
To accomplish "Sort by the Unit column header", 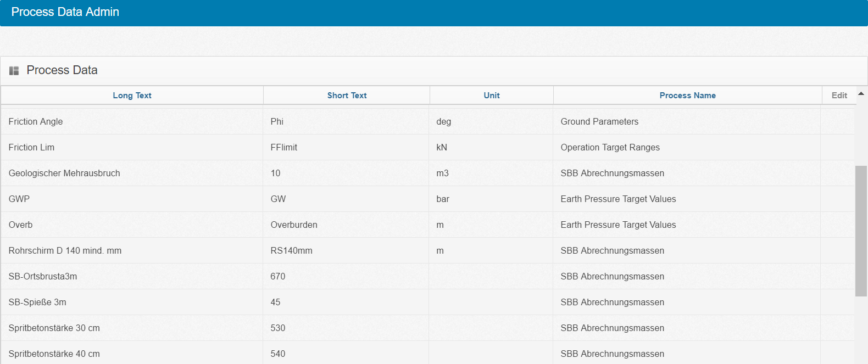I will point(491,96).
